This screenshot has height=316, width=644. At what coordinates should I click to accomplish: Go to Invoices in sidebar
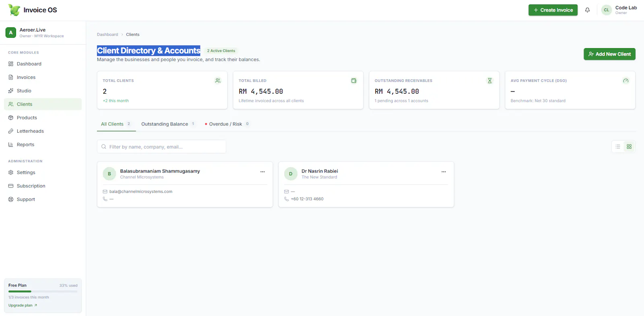tap(43, 77)
